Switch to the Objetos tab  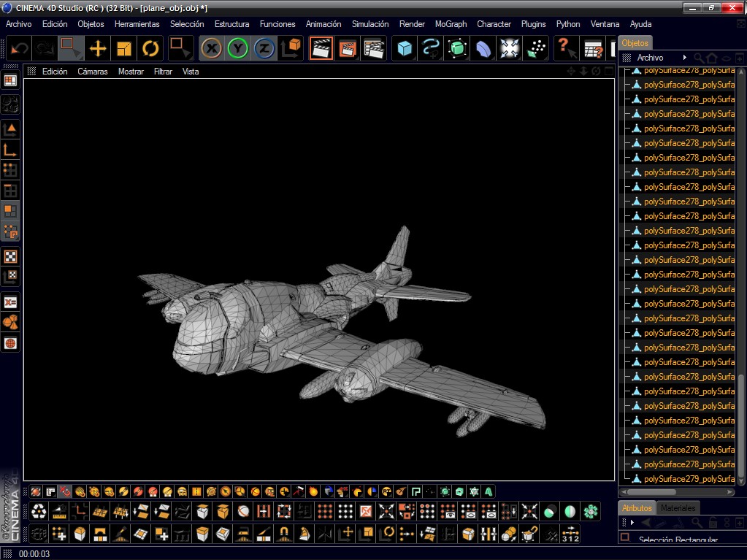tap(635, 43)
